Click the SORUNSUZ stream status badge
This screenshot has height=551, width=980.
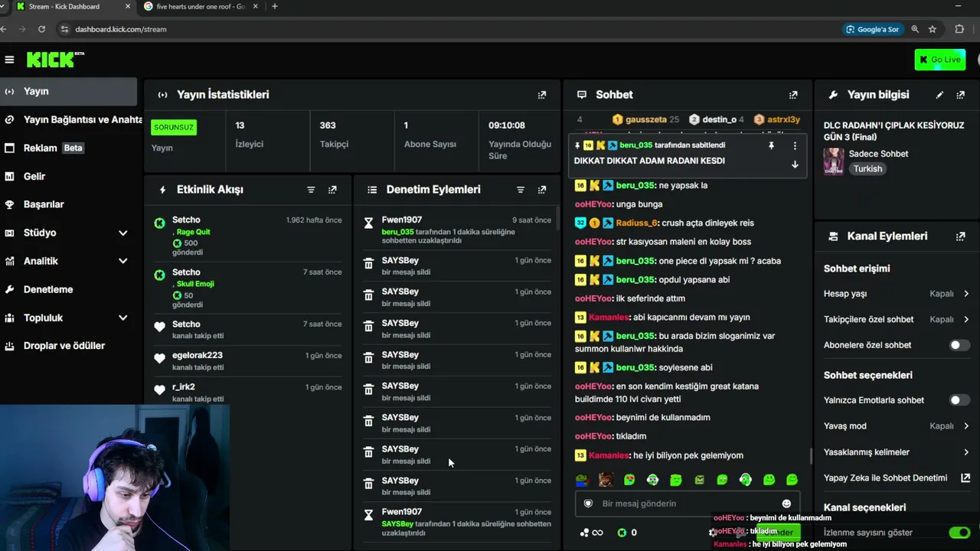[x=174, y=127]
